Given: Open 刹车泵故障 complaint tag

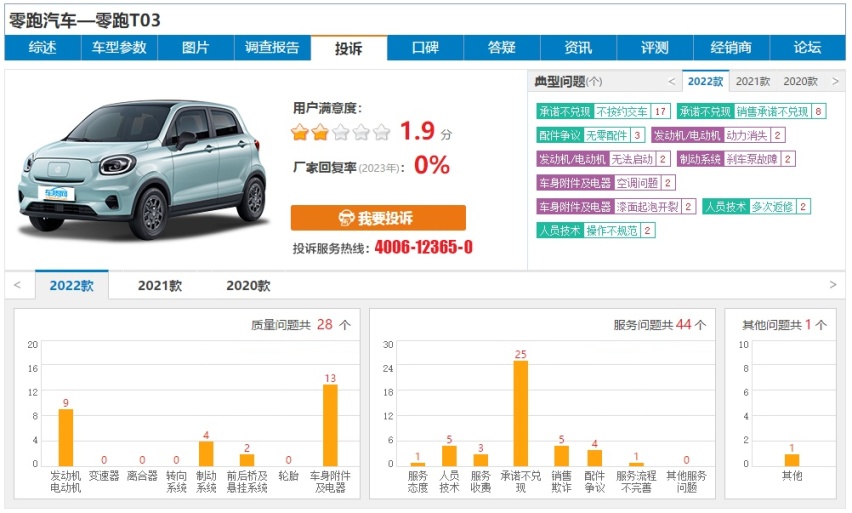Looking at the screenshot, I should tap(736, 159).
